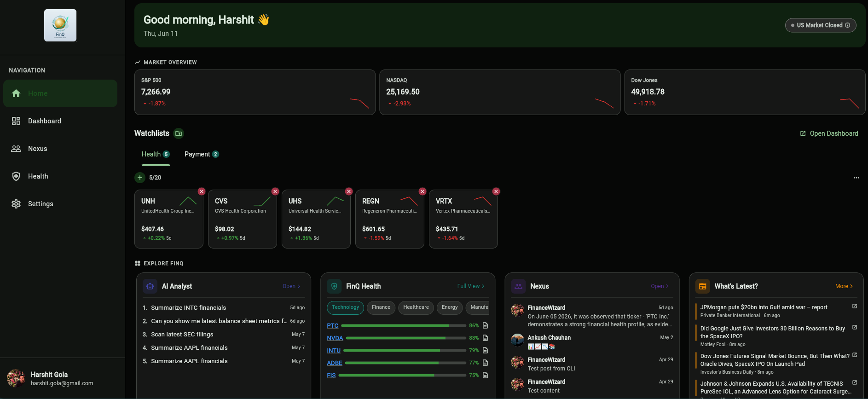
Task: Click the What's Latest news icon
Action: pyautogui.click(x=702, y=286)
